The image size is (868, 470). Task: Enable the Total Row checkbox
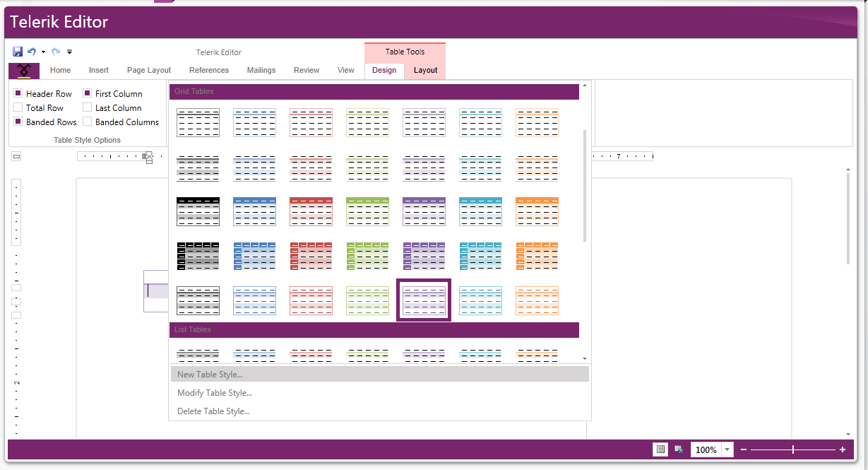click(18, 107)
